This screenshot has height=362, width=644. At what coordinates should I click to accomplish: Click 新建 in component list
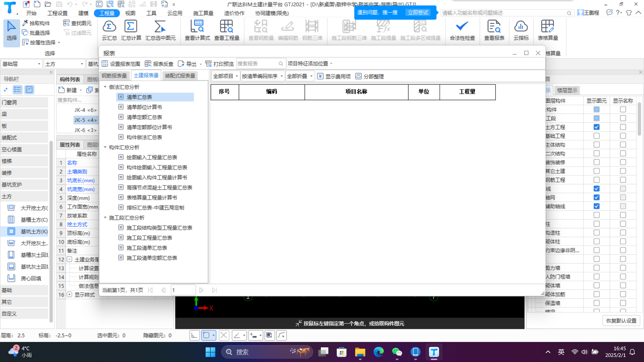pyautogui.click(x=68, y=90)
